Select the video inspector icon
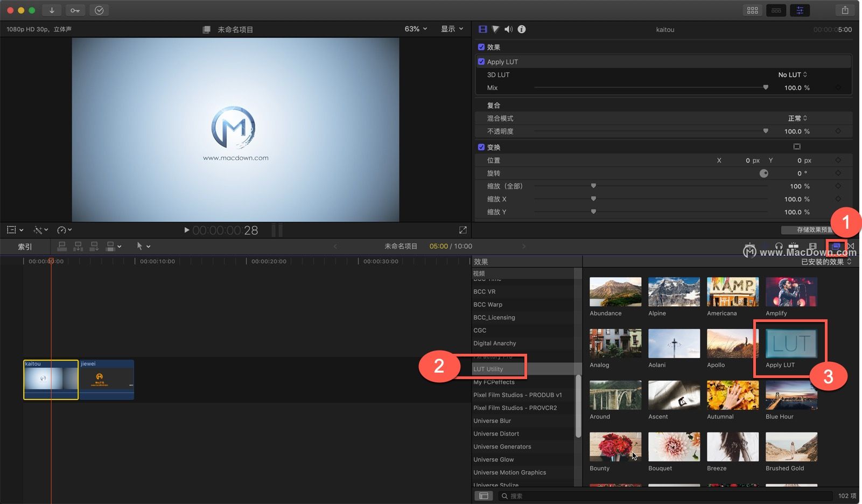Screen dimensions: 862x504 click(482, 29)
